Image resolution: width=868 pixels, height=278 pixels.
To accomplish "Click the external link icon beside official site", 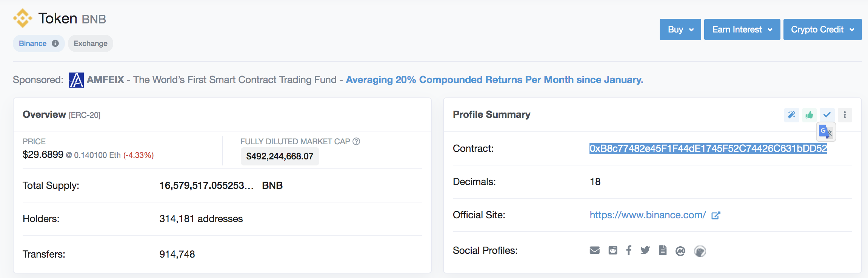I will click(716, 215).
